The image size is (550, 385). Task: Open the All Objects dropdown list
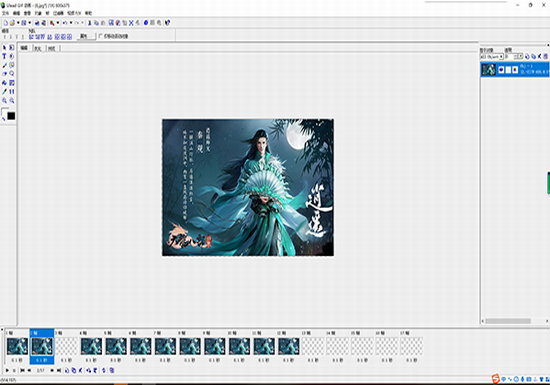[x=492, y=56]
